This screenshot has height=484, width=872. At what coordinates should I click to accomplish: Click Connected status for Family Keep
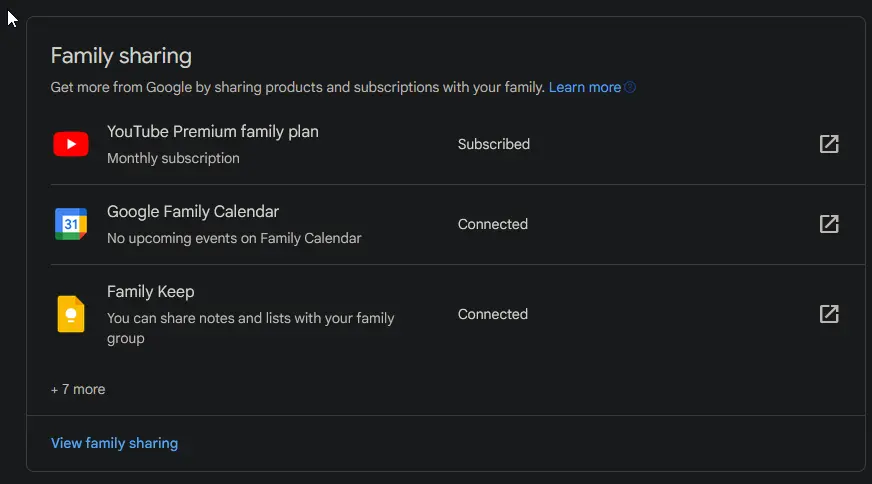pos(493,314)
